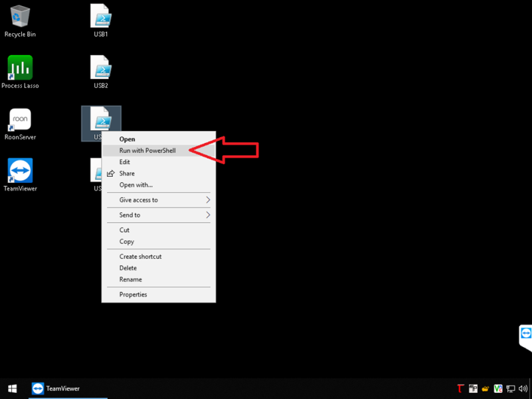Click the volume speaker tray icon
The height and width of the screenshot is (399, 532).
(523, 389)
